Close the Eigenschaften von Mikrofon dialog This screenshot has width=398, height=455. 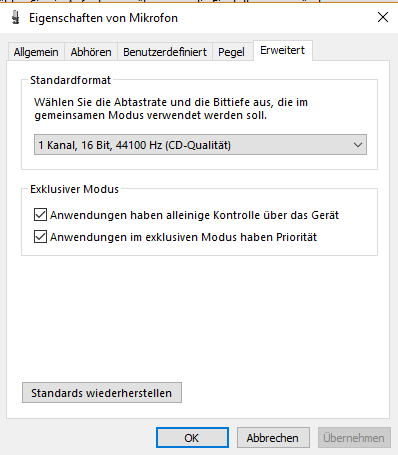click(x=383, y=17)
